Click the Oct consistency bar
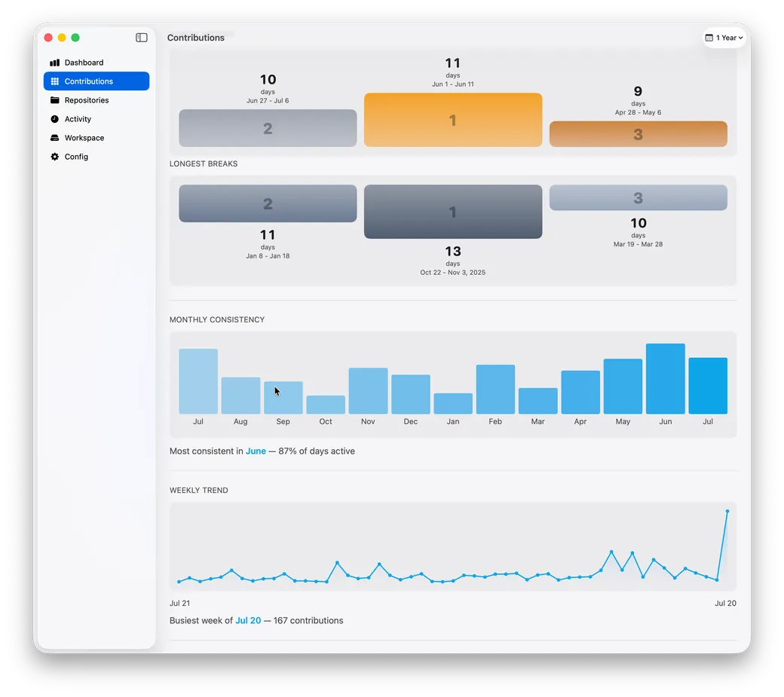This screenshot has height=697, width=784. [326, 405]
